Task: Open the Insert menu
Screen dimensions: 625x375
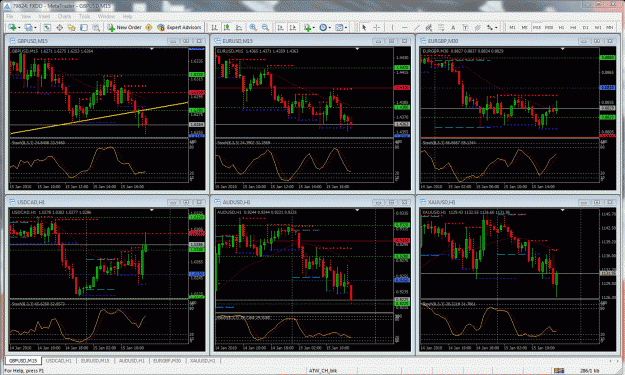Action: (44, 16)
